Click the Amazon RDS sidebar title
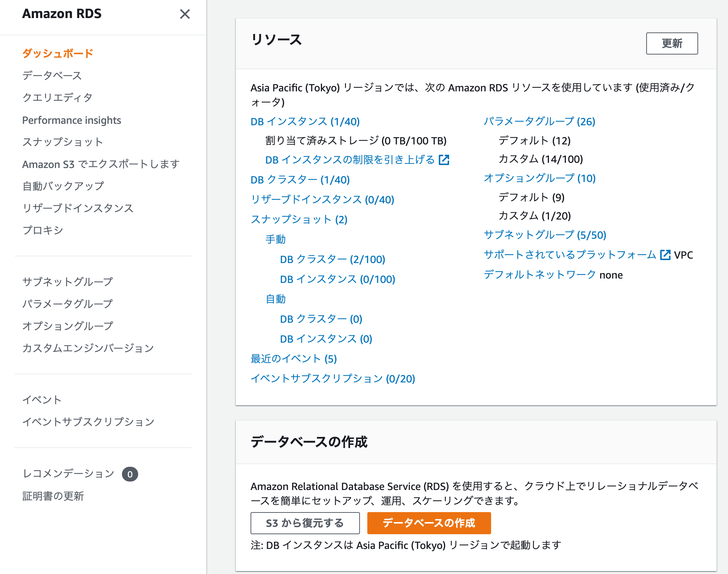 (x=62, y=14)
